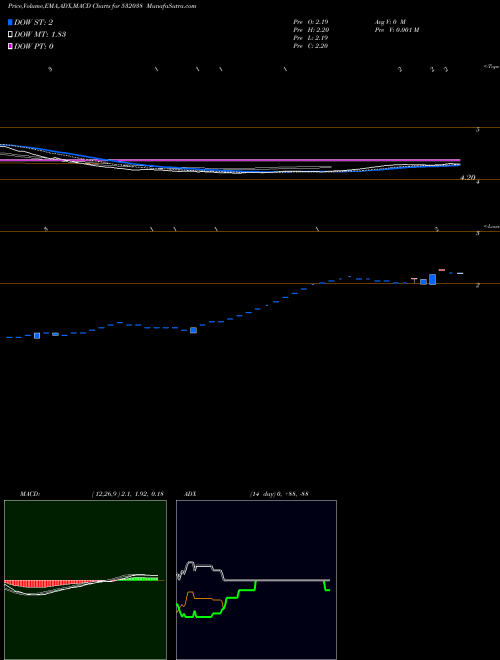Click the 'Avg V: 0 M' volume text

[x=389, y=21]
